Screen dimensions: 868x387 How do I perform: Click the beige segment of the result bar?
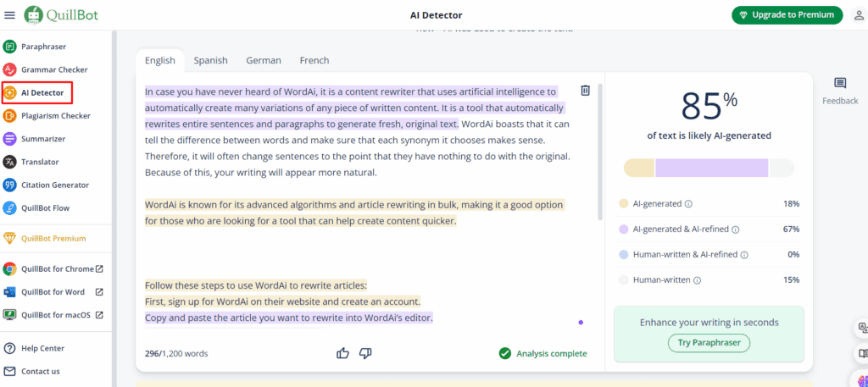(x=639, y=168)
